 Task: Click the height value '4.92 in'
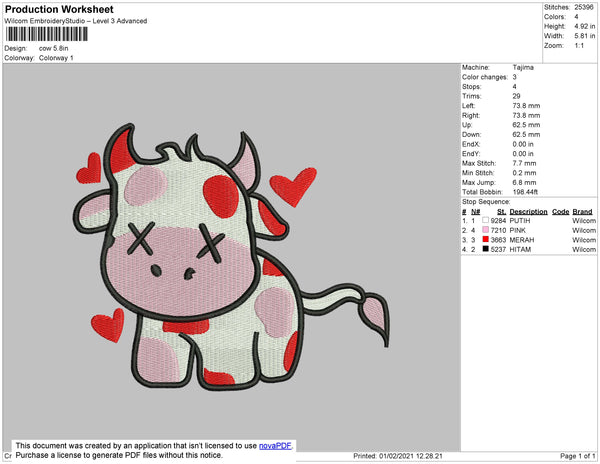pos(585,26)
